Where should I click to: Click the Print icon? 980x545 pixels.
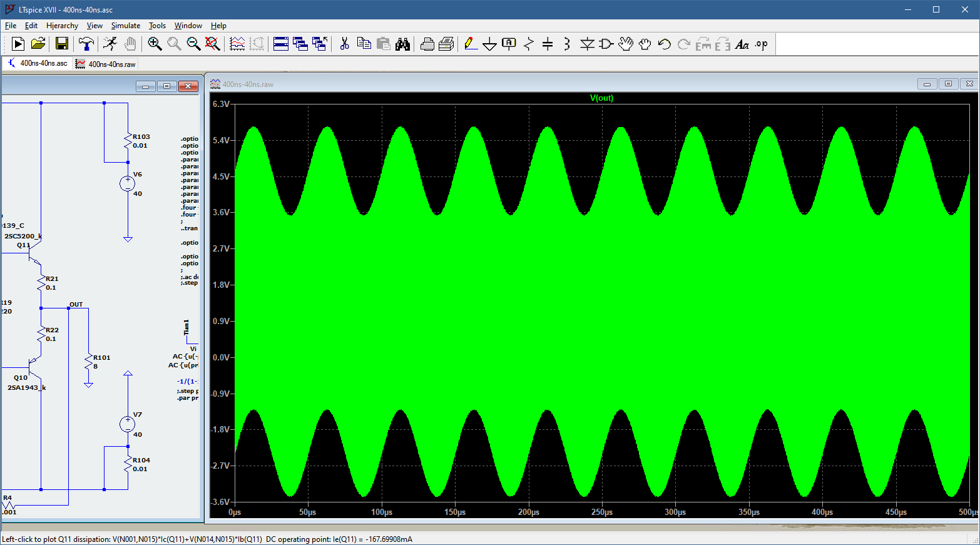tap(427, 44)
